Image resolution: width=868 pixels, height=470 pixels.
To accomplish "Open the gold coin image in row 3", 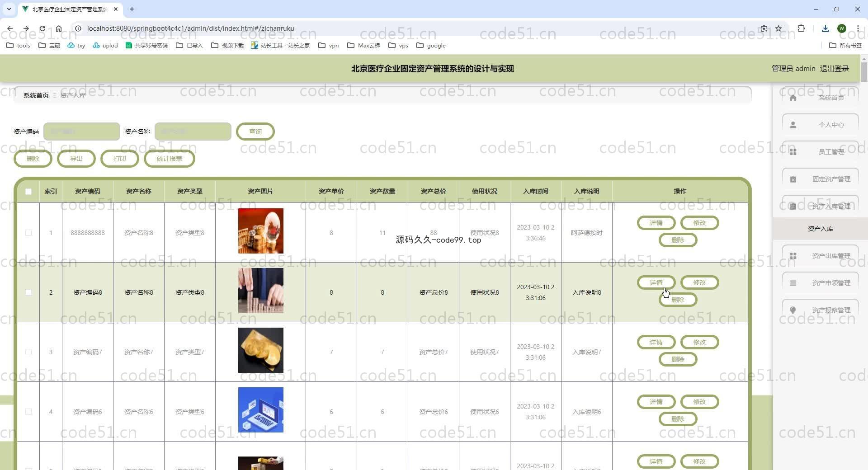I will pyautogui.click(x=261, y=350).
